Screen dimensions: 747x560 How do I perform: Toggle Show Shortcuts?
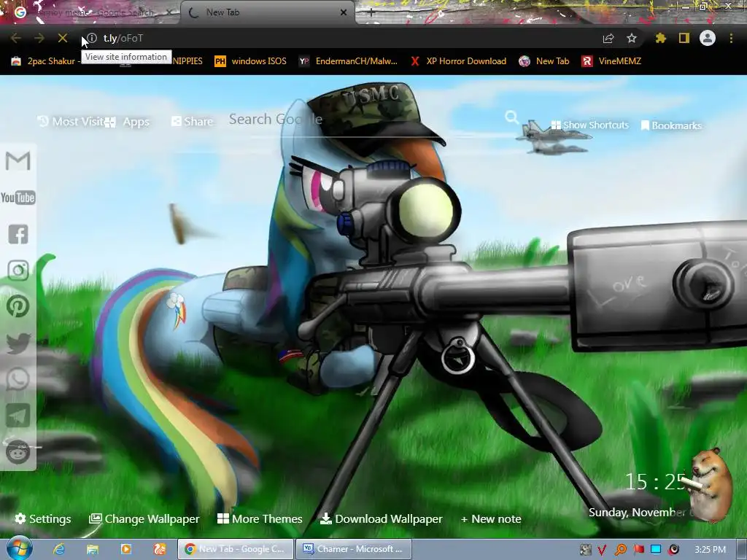[590, 125]
